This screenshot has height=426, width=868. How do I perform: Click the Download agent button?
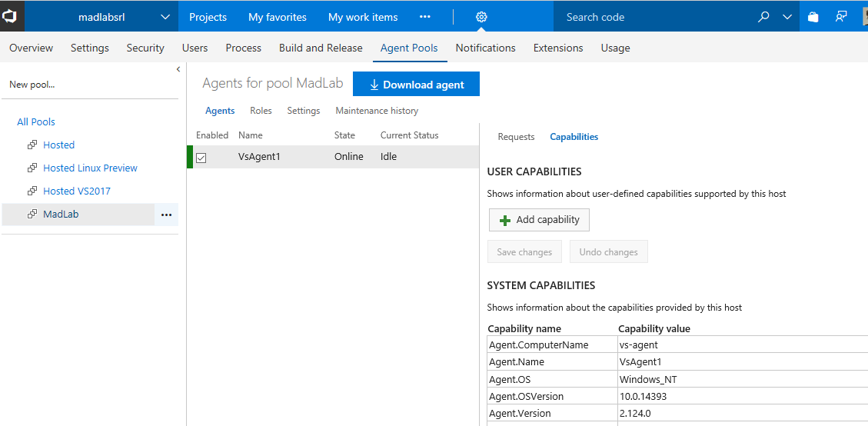(x=416, y=85)
